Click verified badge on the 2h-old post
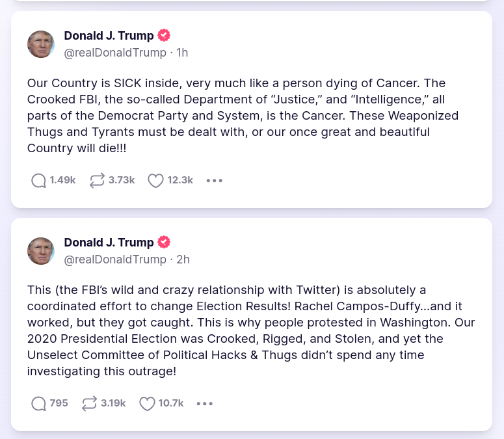Viewport: 504px width, 439px height. (165, 242)
